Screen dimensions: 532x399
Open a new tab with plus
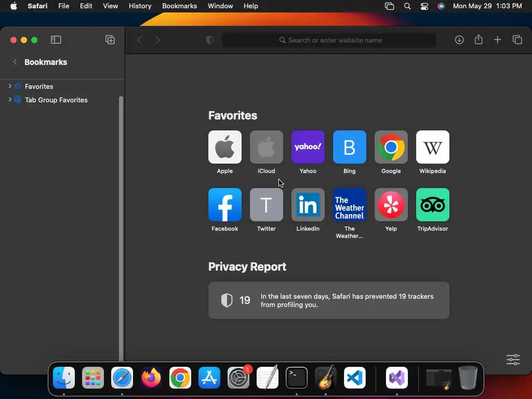pyautogui.click(x=497, y=40)
